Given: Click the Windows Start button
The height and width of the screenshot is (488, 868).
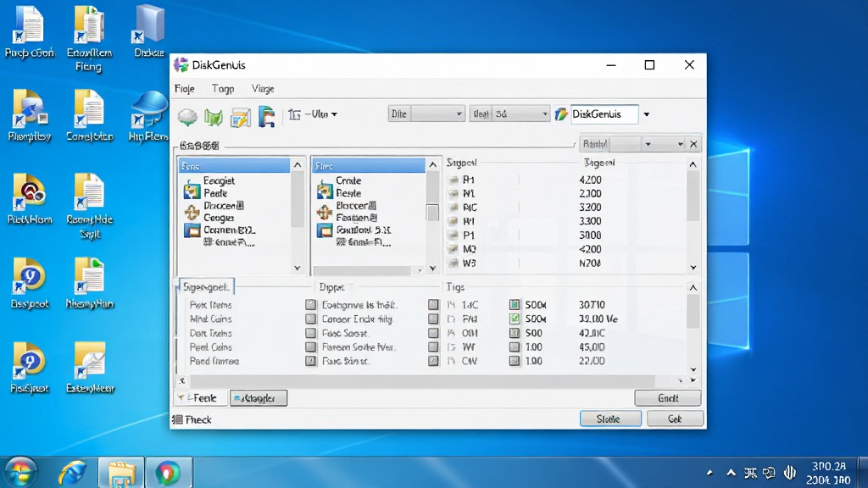Looking at the screenshot, I should coord(21,473).
